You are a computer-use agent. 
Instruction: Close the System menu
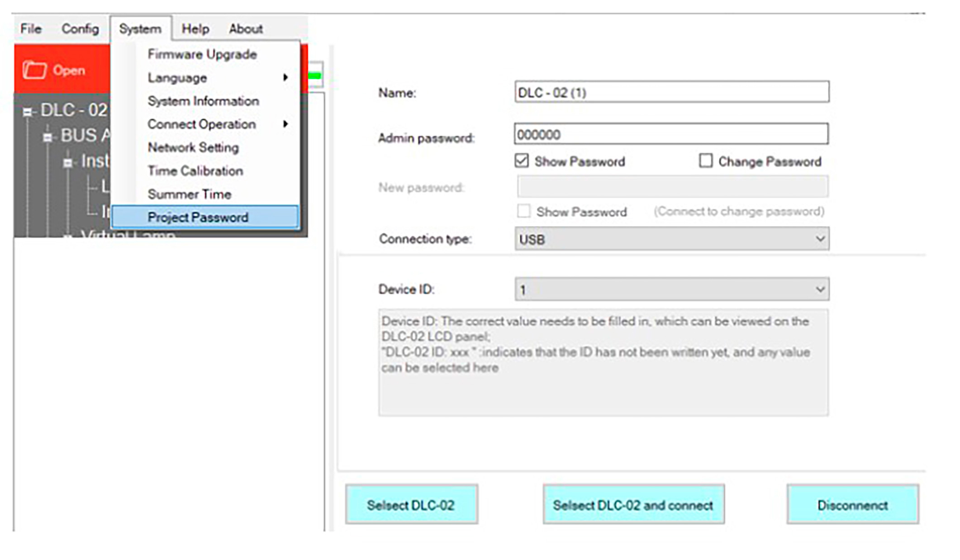point(140,29)
